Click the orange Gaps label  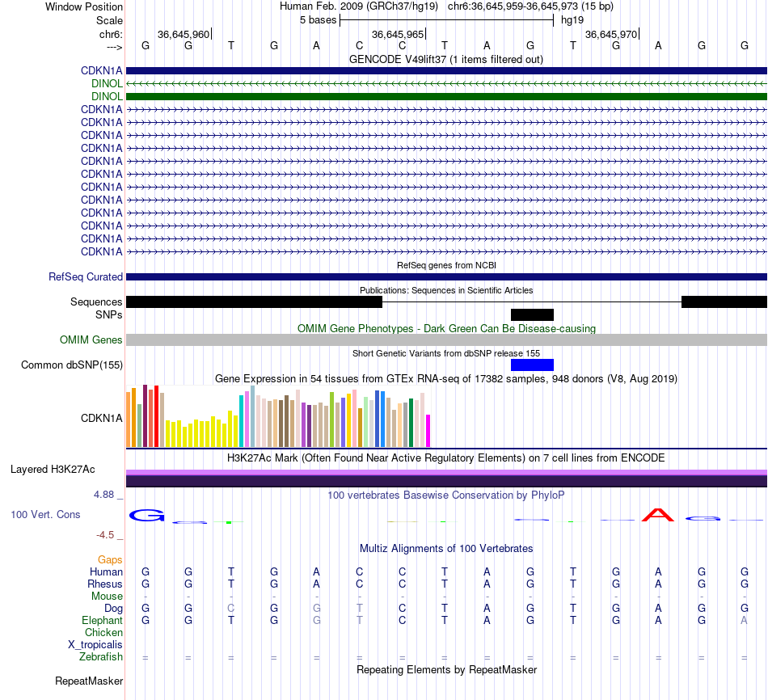coord(110,560)
